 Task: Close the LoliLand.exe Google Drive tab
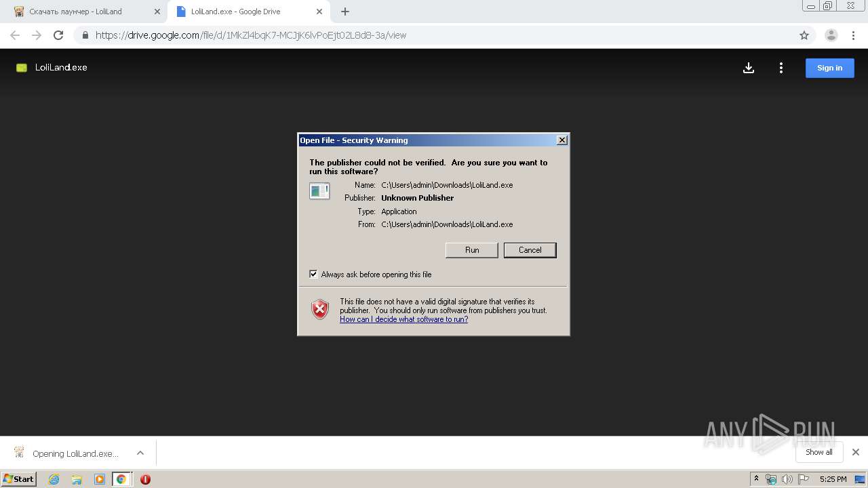click(319, 12)
